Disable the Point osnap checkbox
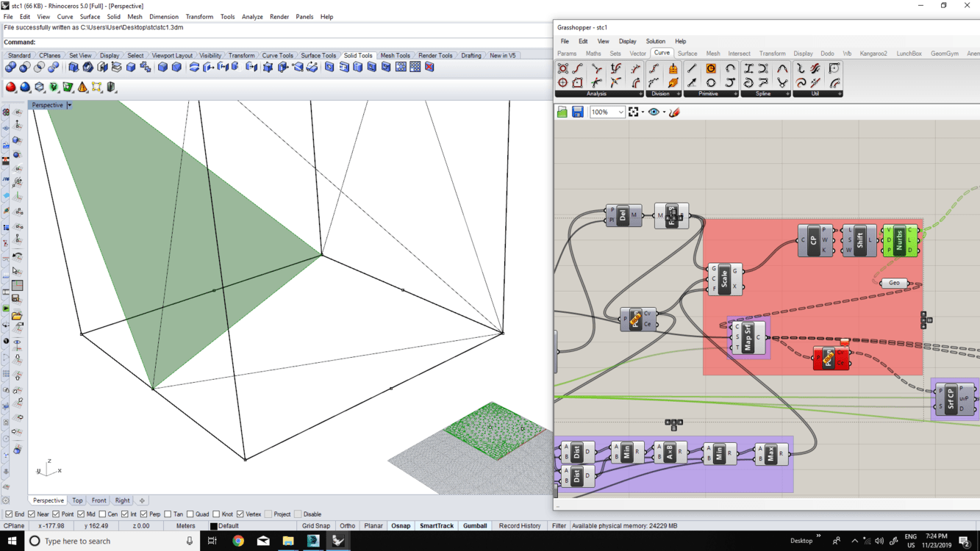This screenshot has height=551, width=980. [x=56, y=514]
